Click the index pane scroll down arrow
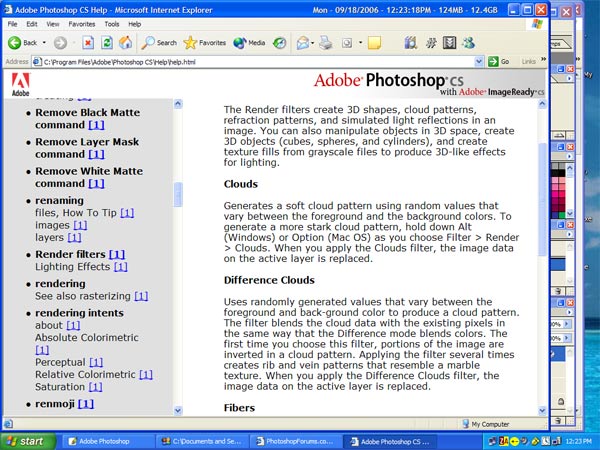The image size is (600, 450). [178, 410]
